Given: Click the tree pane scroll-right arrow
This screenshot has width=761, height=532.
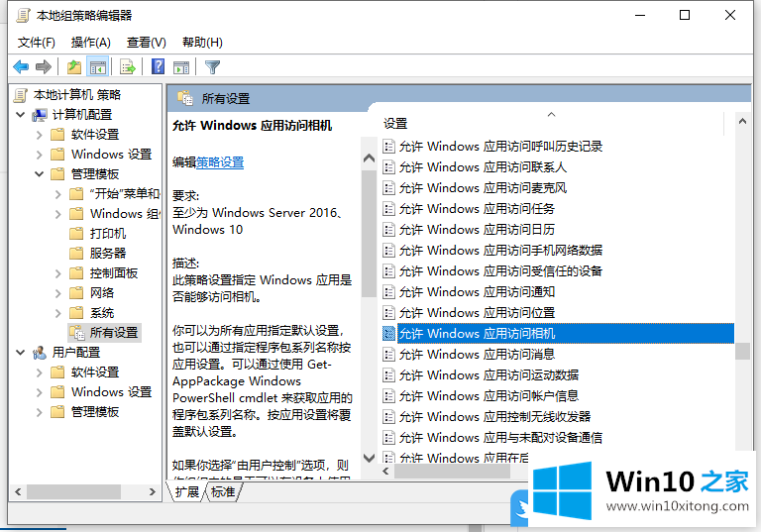Looking at the screenshot, I should pos(153,491).
